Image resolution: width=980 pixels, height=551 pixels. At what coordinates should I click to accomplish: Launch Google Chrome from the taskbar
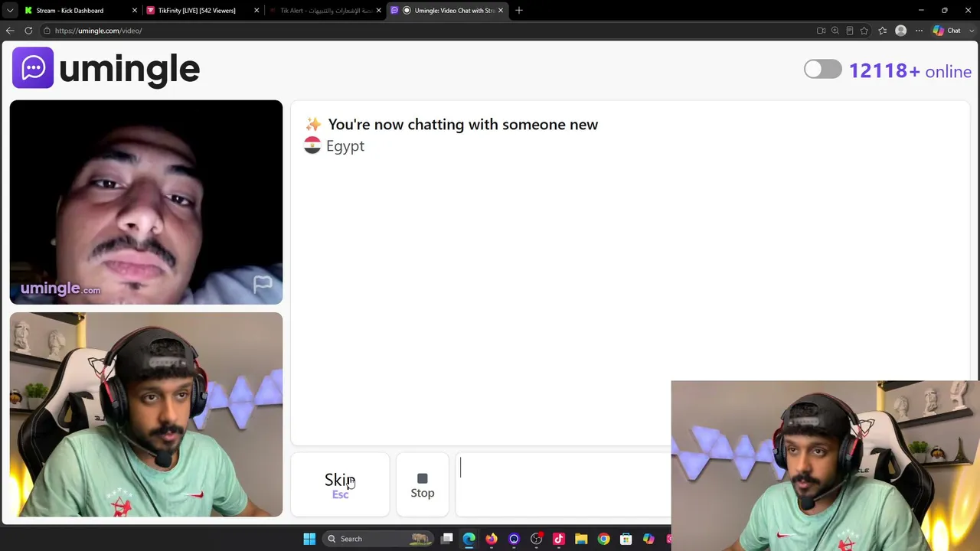(x=604, y=539)
